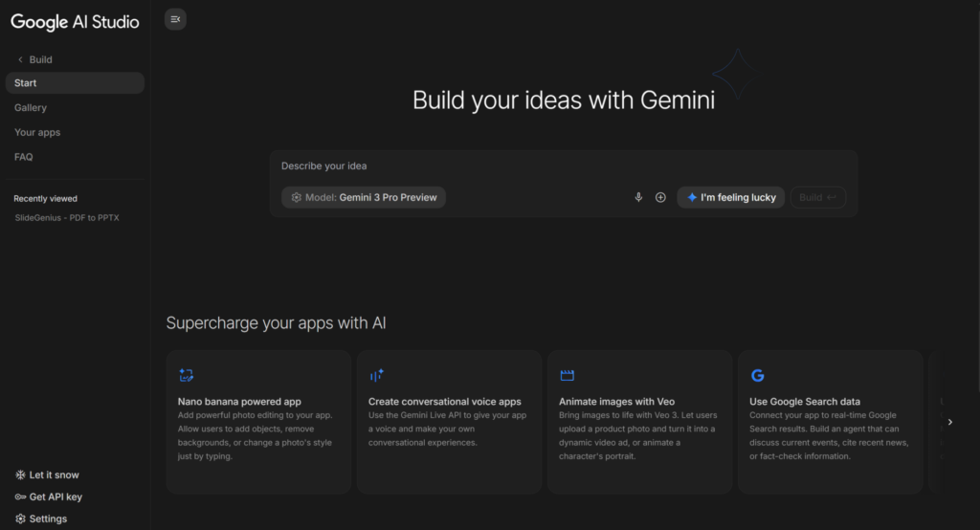Click the plus circle attach icon
The image size is (980, 530).
tap(660, 197)
